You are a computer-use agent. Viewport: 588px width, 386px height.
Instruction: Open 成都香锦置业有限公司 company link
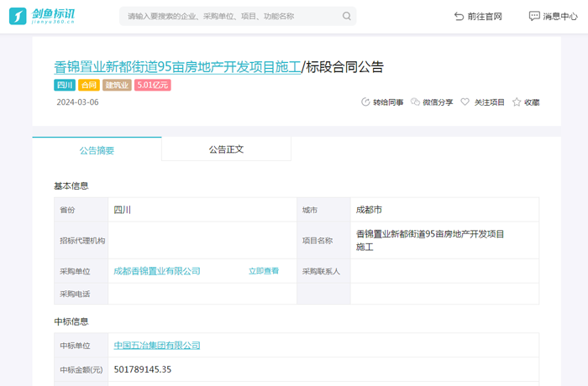coord(157,271)
